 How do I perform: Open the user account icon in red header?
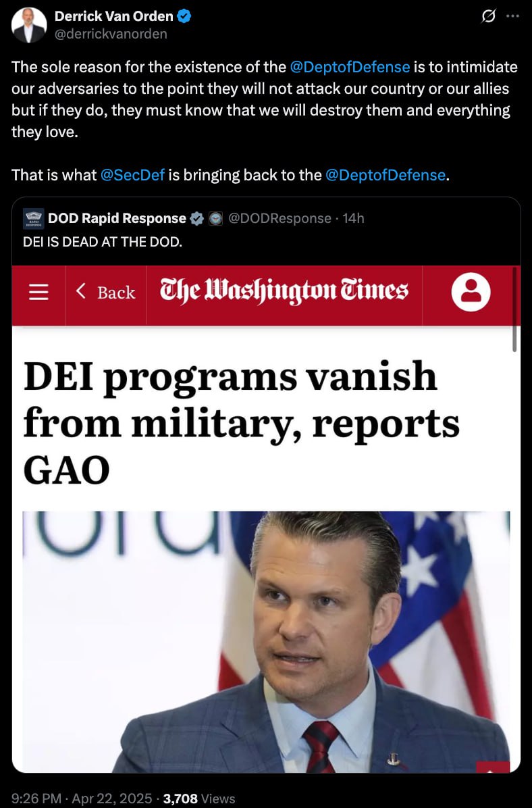(x=471, y=292)
